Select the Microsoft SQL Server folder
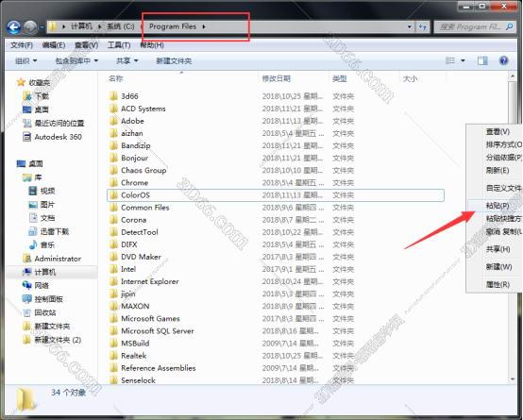 point(157,331)
